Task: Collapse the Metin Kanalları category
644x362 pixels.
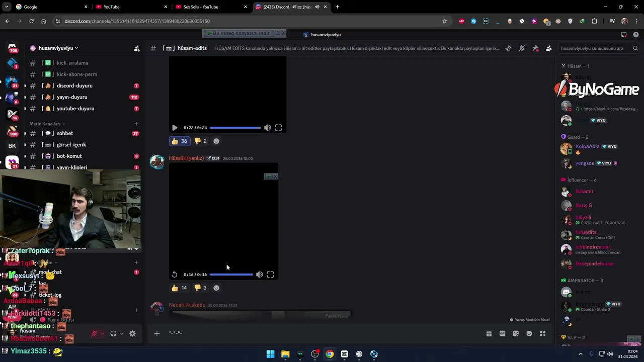Action: click(47, 124)
